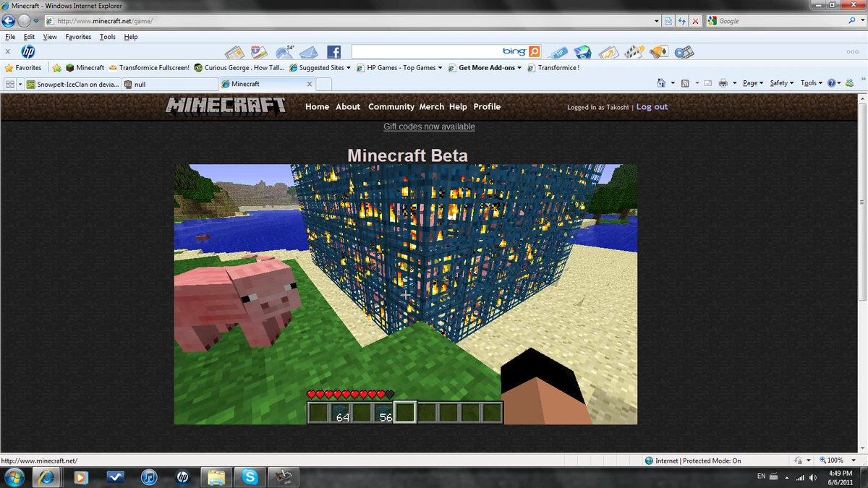Viewport: 868px width, 488px height.
Task: Adjust the 100% zoom level control
Action: [835, 460]
